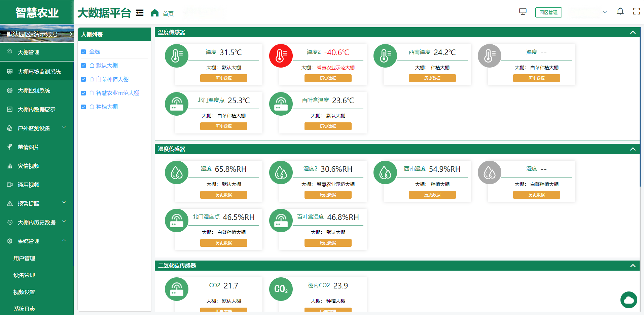The height and width of the screenshot is (315, 644).
Task: Expand the 户外监测设备 sidebar menu
Action: 37,128
